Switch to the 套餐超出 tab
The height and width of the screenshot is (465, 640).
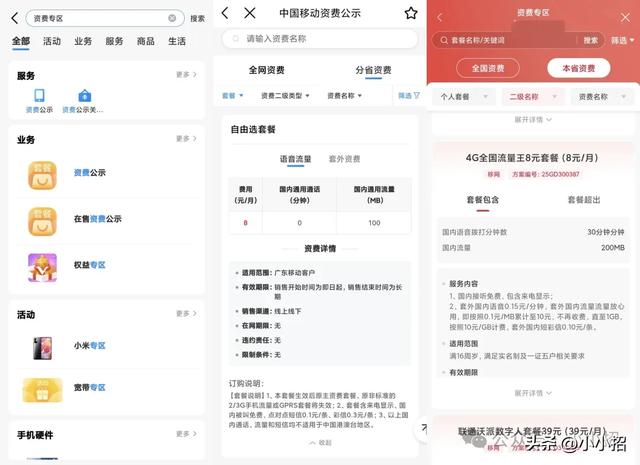pyautogui.click(x=584, y=200)
